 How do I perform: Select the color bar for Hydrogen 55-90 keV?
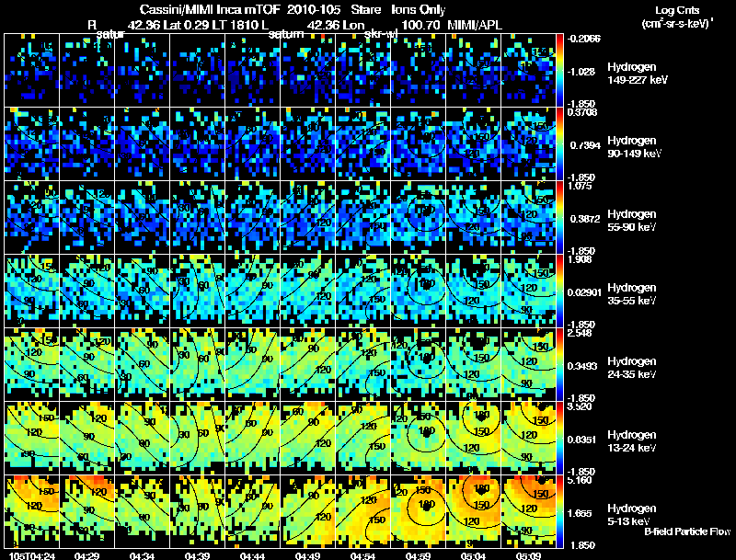(559, 217)
